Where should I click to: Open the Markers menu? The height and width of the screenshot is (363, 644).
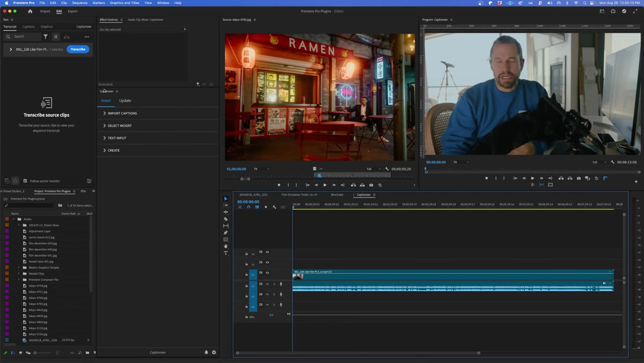click(x=98, y=3)
